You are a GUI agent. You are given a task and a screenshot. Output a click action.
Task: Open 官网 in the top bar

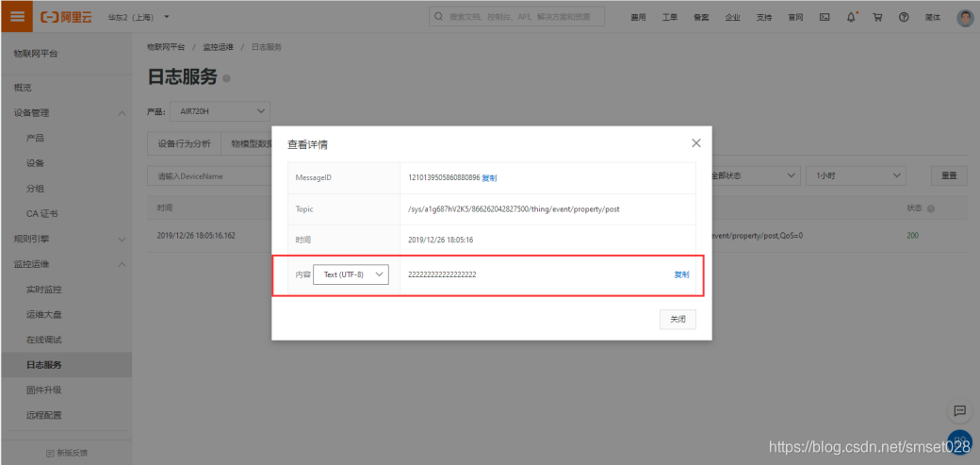[x=795, y=18]
